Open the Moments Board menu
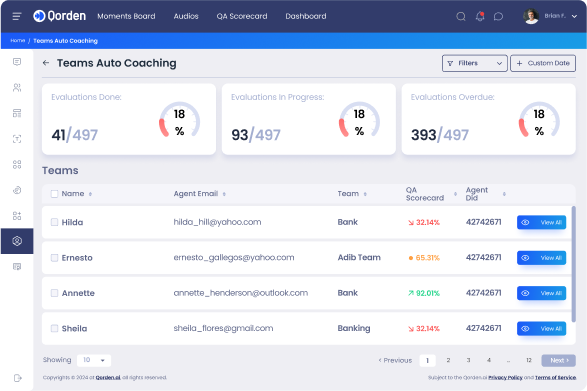Viewport: 587px width, 391px height. pyautogui.click(x=126, y=16)
